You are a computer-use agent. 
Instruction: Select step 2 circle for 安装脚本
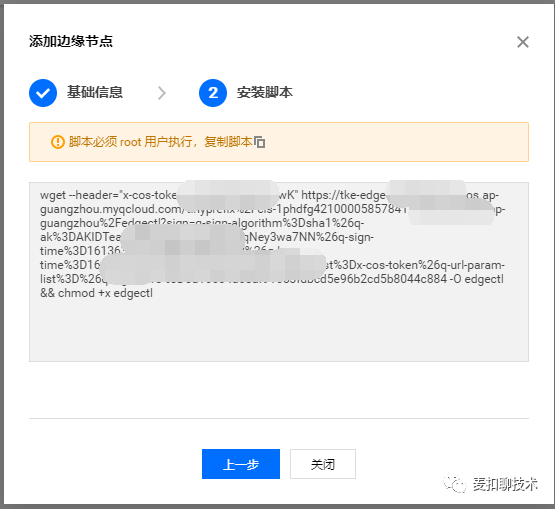coord(213,93)
